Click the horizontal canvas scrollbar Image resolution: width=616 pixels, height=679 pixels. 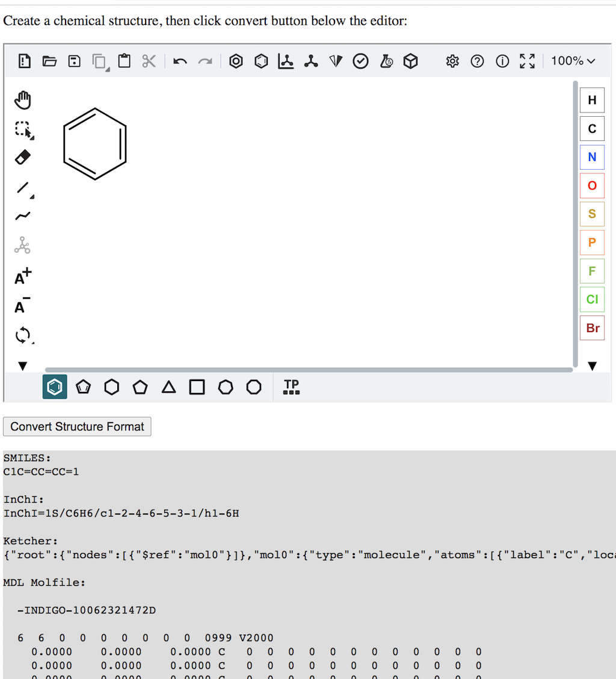coord(308,370)
